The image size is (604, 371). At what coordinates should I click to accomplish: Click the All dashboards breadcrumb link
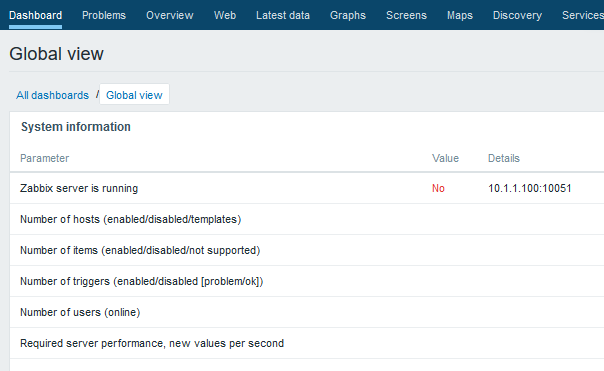[52, 95]
